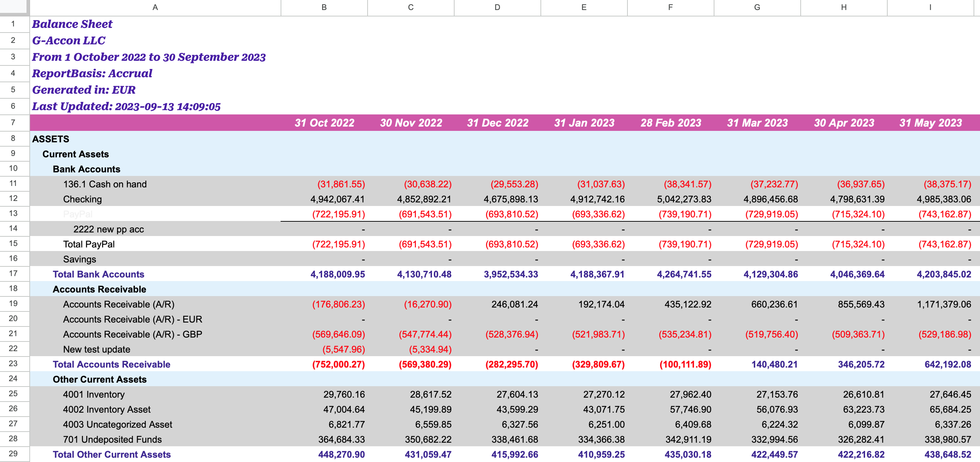Select row 23 header
This screenshot has width=980, height=462.
(x=14, y=364)
